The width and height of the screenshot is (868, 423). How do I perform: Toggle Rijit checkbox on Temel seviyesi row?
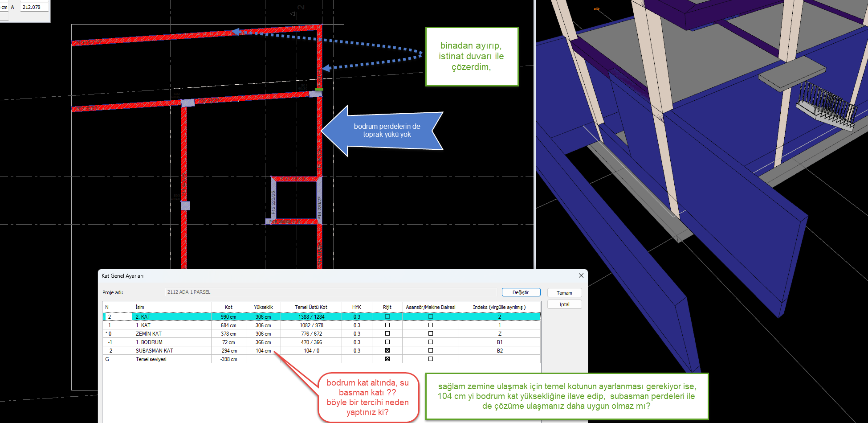[x=387, y=359]
